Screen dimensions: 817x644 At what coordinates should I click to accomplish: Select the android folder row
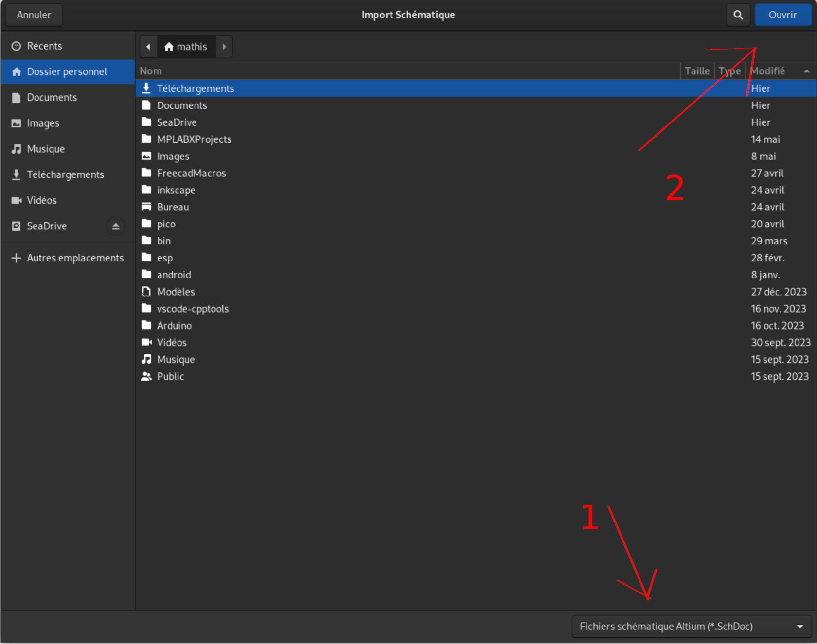pos(476,275)
